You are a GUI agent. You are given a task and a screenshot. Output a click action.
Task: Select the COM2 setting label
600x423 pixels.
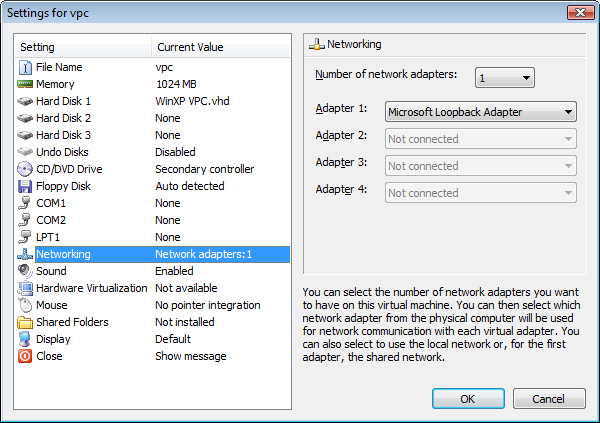[51, 220]
